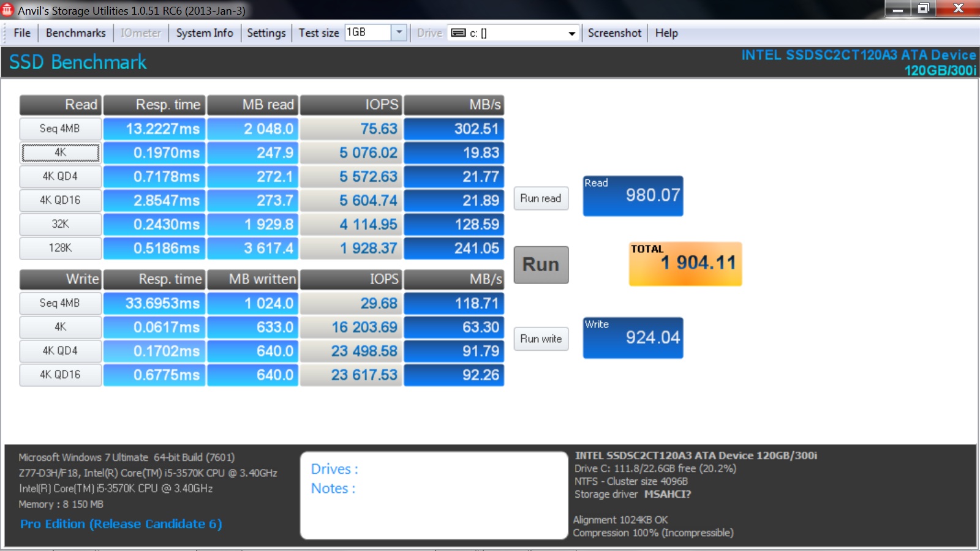980x551 pixels.
Task: Run the read 128K test
Action: coord(60,248)
